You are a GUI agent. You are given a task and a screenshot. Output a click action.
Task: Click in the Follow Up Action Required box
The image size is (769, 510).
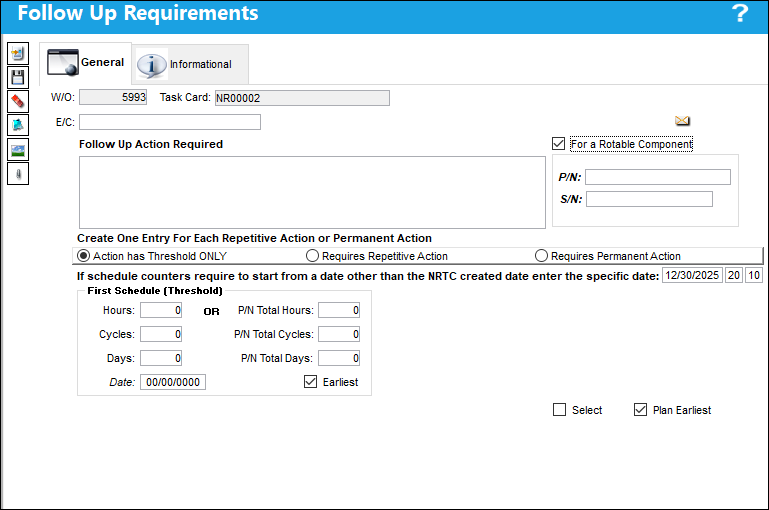coord(312,192)
